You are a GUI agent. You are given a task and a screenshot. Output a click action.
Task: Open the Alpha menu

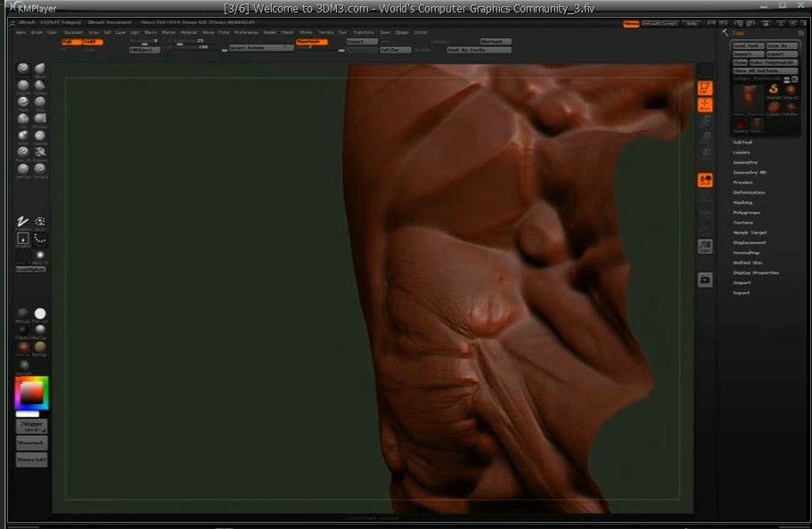(21, 33)
